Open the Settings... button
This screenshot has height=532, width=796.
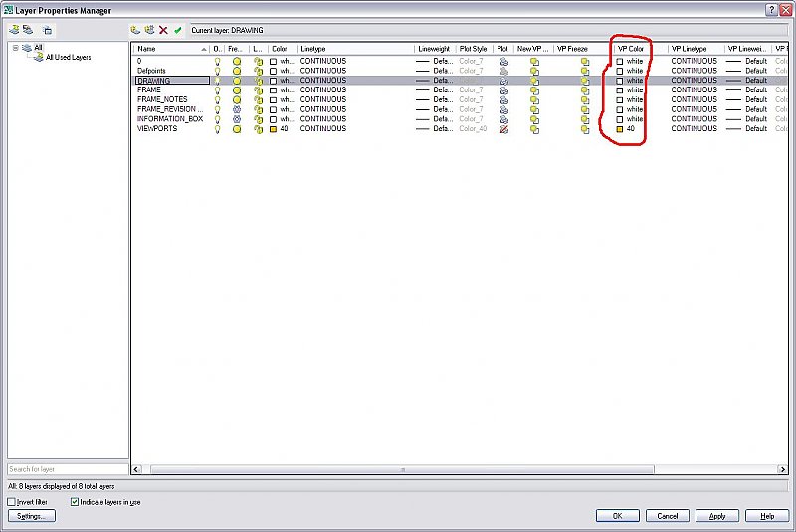pyautogui.click(x=32, y=516)
